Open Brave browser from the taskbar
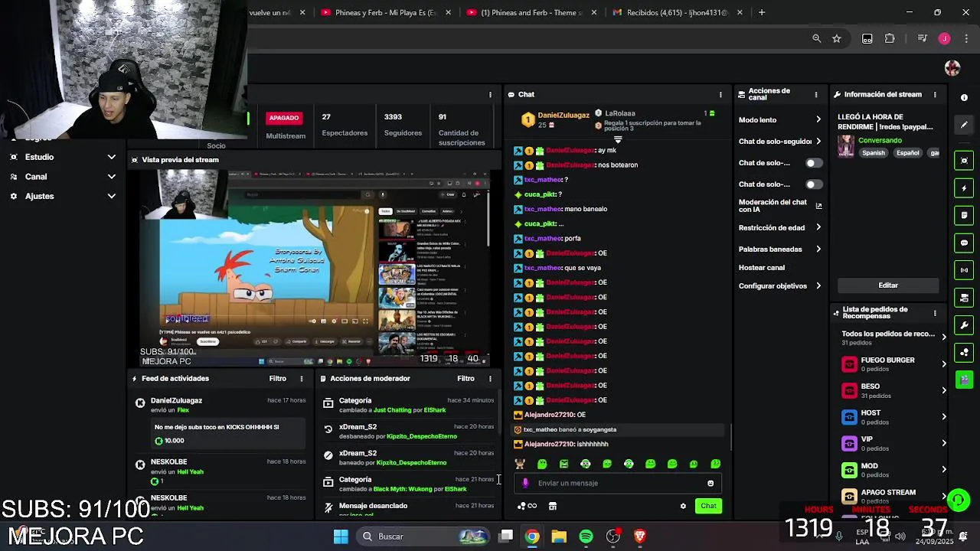This screenshot has width=980, height=551. [x=640, y=536]
